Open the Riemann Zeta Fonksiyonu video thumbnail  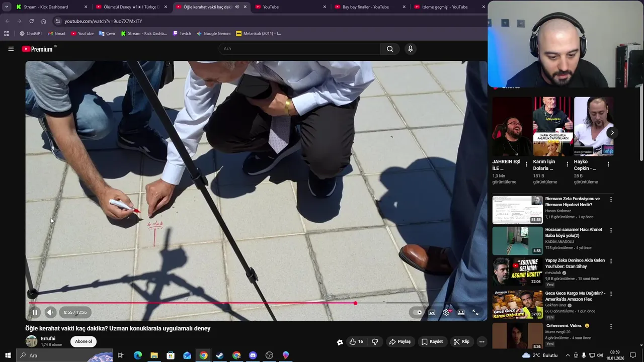(x=517, y=210)
